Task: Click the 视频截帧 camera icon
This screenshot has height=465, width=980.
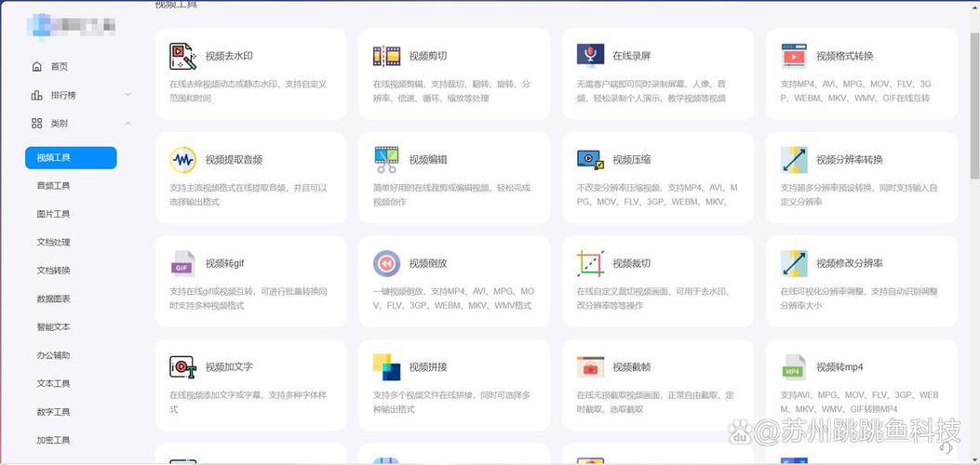Action: pos(590,367)
